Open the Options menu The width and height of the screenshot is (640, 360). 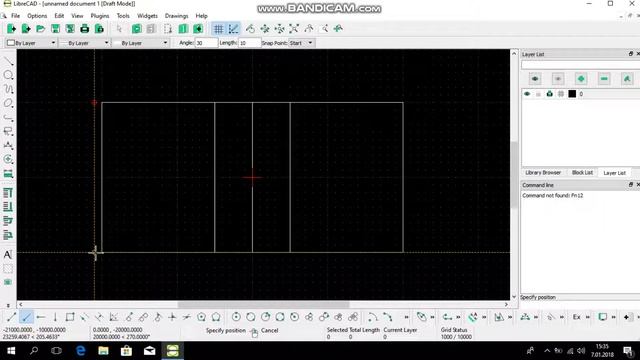tap(37, 16)
